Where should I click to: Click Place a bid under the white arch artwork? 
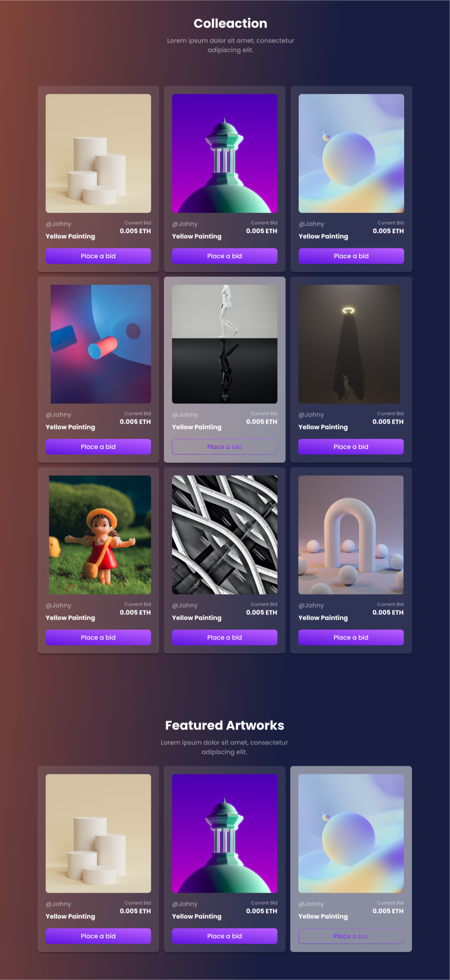pos(351,638)
